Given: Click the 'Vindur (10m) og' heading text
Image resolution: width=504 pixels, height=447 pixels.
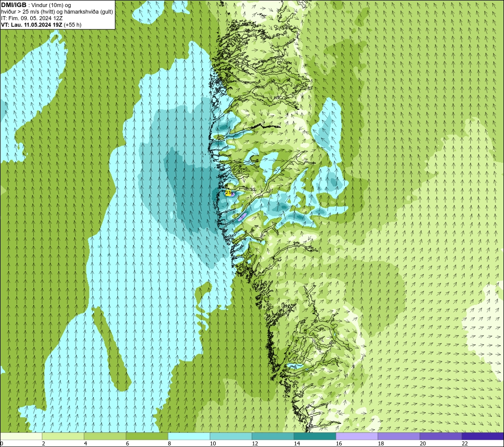Looking at the screenshot, I should click(x=51, y=6).
